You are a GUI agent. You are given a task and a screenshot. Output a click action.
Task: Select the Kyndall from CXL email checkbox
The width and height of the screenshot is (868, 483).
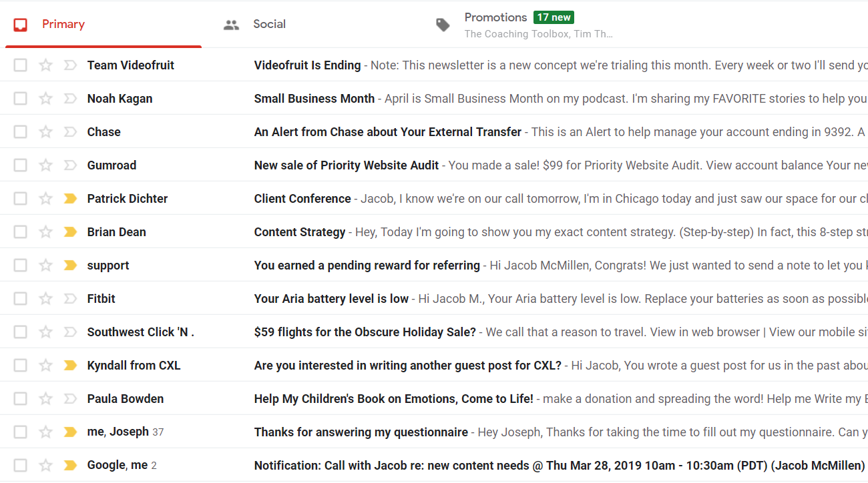21,365
